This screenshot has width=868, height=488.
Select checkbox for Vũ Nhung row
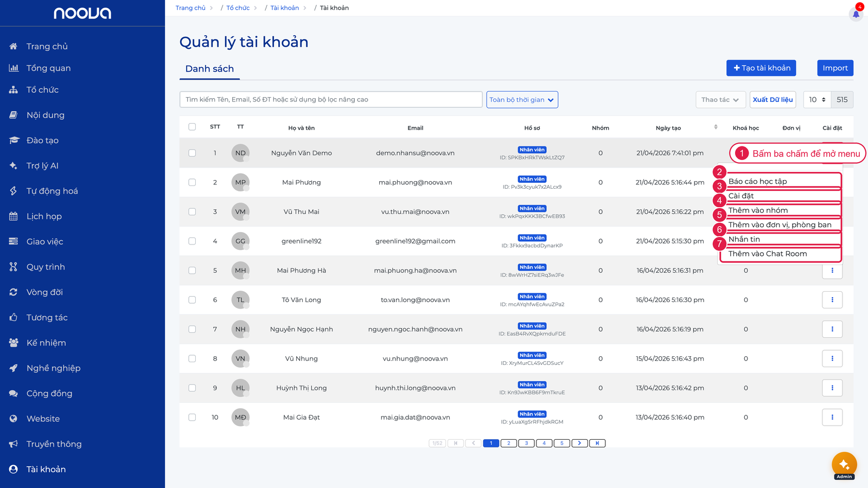click(x=192, y=358)
